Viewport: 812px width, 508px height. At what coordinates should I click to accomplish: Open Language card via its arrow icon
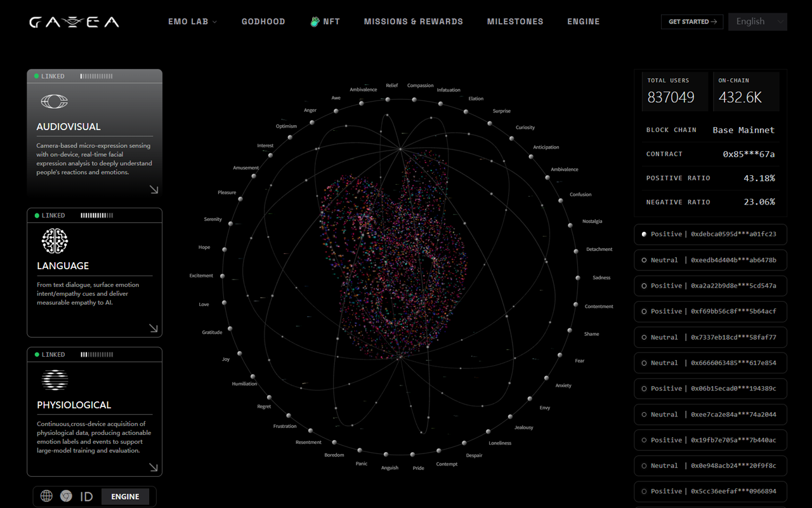(154, 328)
